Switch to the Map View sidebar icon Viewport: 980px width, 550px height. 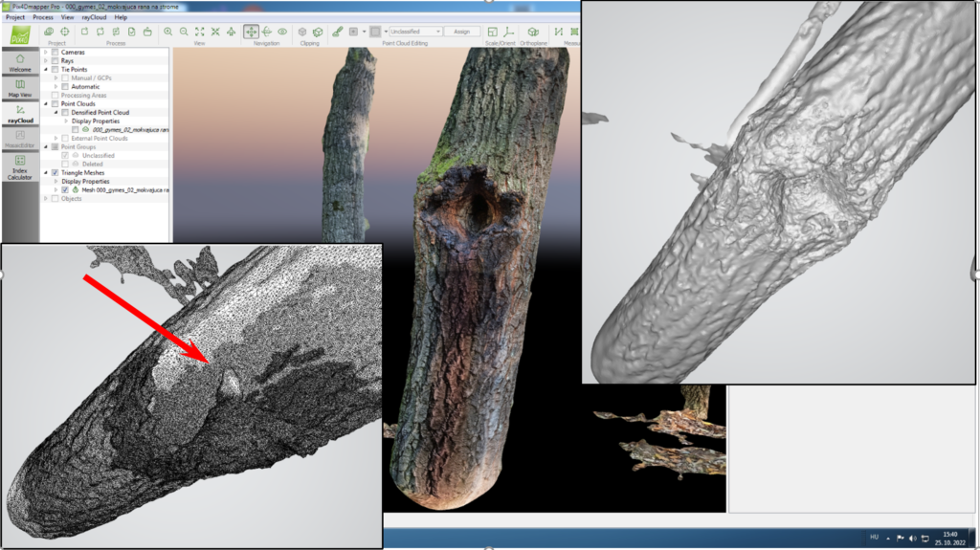20,88
